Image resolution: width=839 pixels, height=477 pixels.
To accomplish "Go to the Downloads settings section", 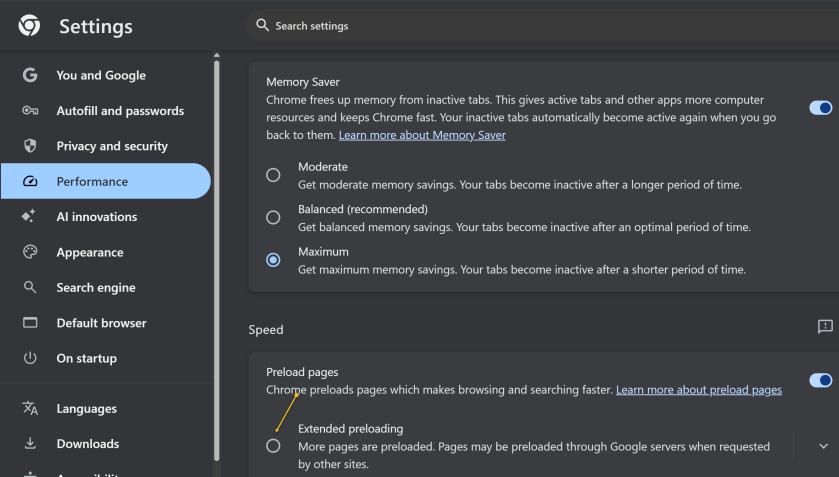I will [x=88, y=444].
